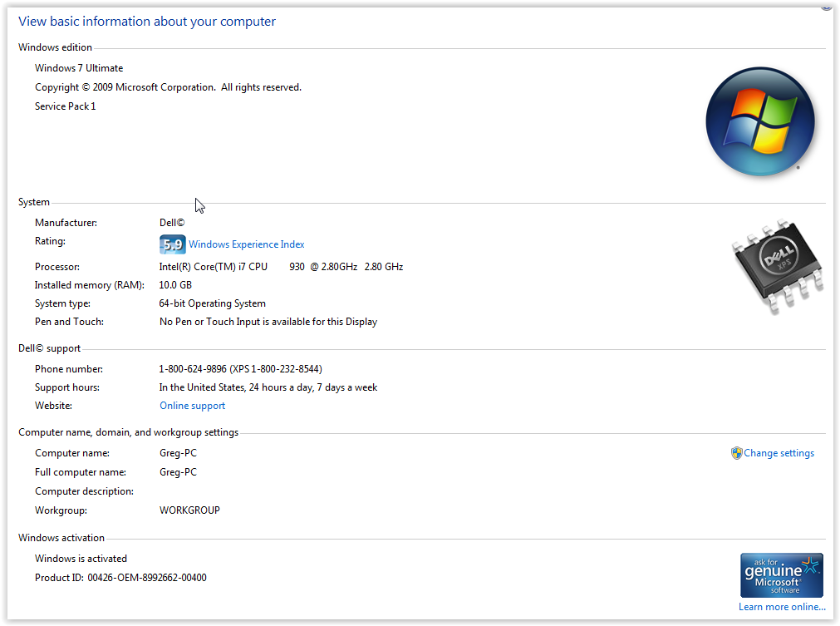This screenshot has width=840, height=626.
Task: Click the Greg-PC value beside Full computer name
Action: point(178,472)
